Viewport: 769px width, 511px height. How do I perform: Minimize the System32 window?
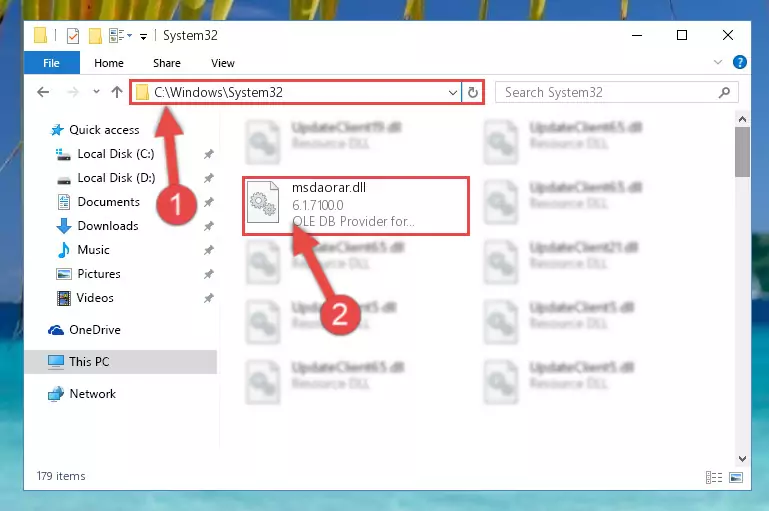(x=637, y=35)
